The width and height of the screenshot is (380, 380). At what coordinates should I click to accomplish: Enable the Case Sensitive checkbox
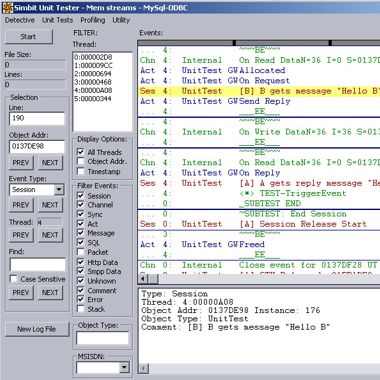[x=14, y=279]
